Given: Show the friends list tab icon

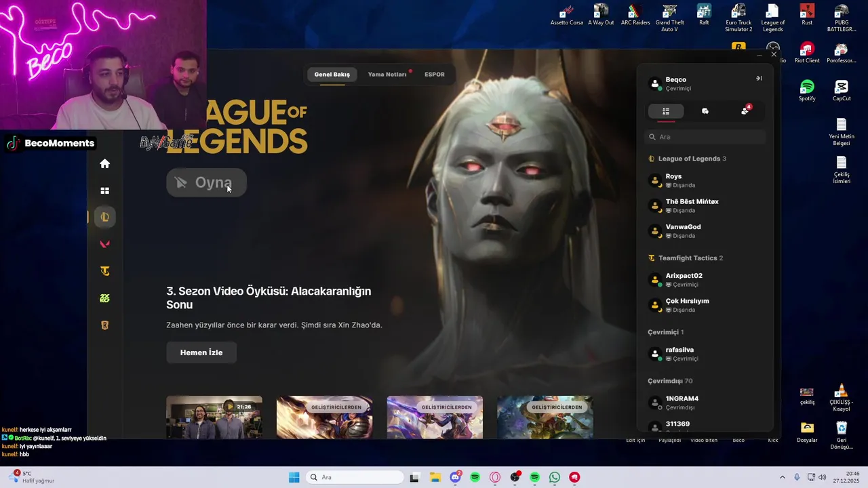Looking at the screenshot, I should pyautogui.click(x=666, y=111).
